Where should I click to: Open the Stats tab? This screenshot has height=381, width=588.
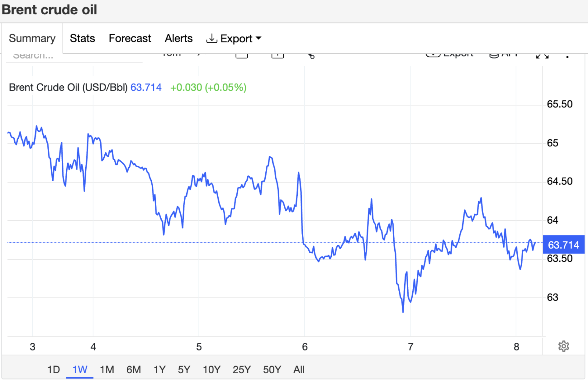coord(82,38)
